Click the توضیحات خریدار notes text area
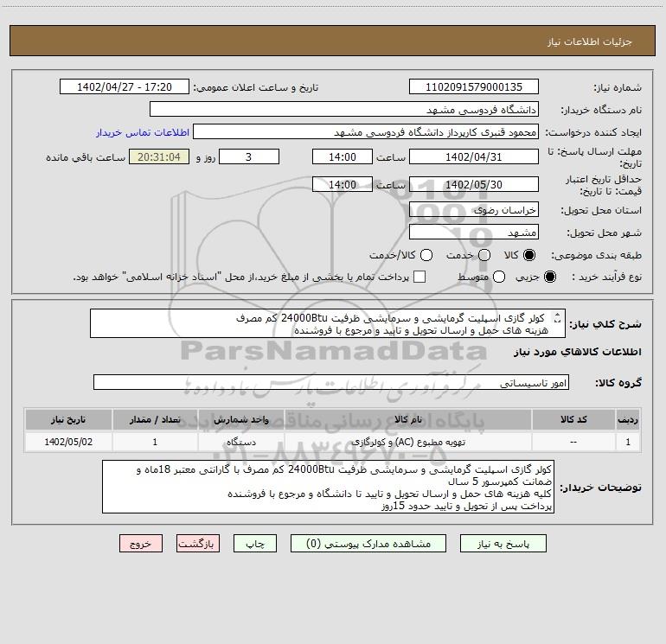666x644 pixels. click(x=328, y=487)
